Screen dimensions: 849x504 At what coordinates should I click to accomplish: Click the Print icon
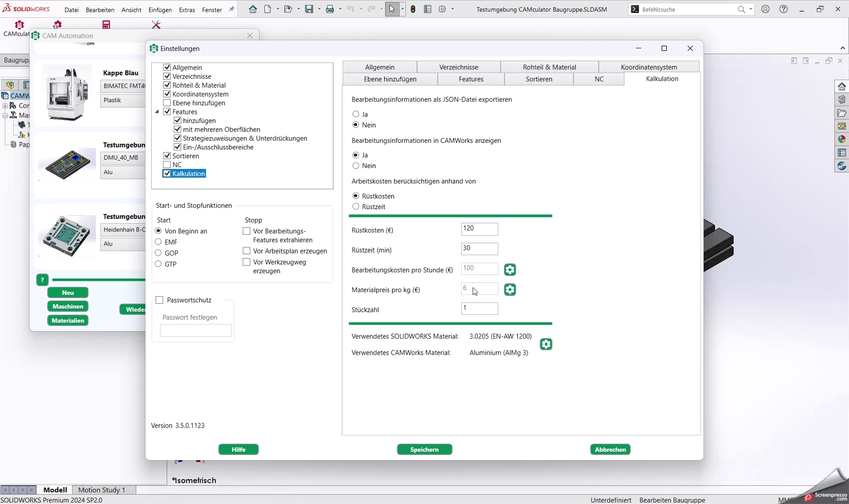330,9
